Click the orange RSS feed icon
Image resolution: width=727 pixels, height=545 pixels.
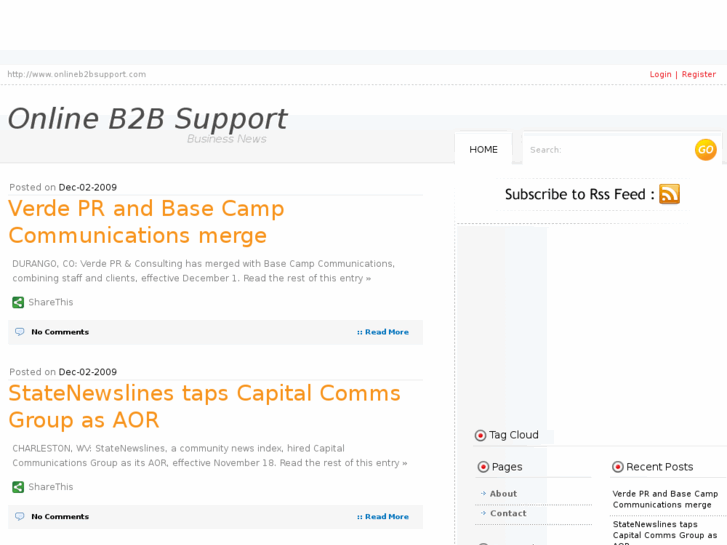click(x=669, y=194)
